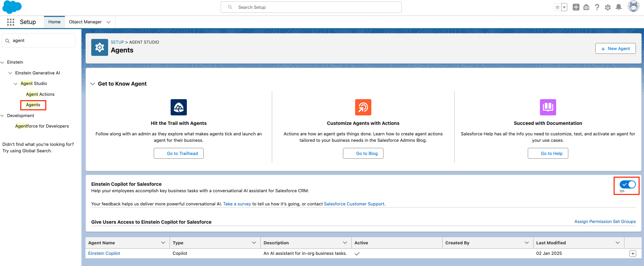
Task: Open the Assign Permission Set Groups link
Action: point(605,222)
